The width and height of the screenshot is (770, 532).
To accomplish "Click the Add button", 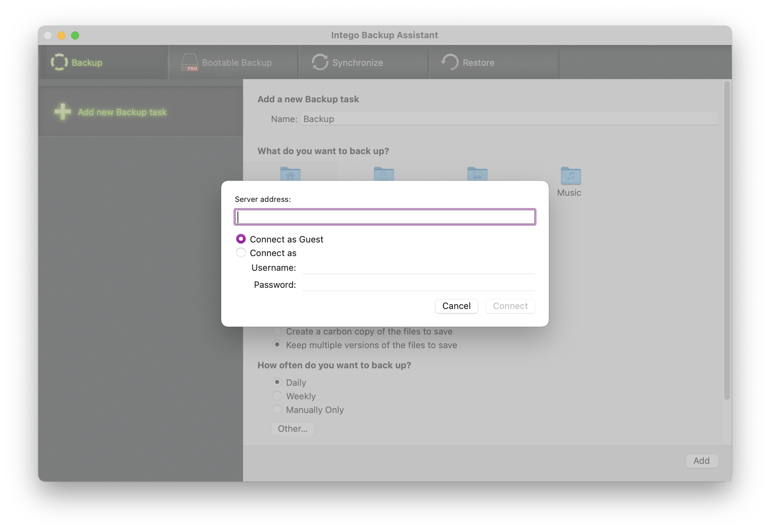I will point(702,461).
